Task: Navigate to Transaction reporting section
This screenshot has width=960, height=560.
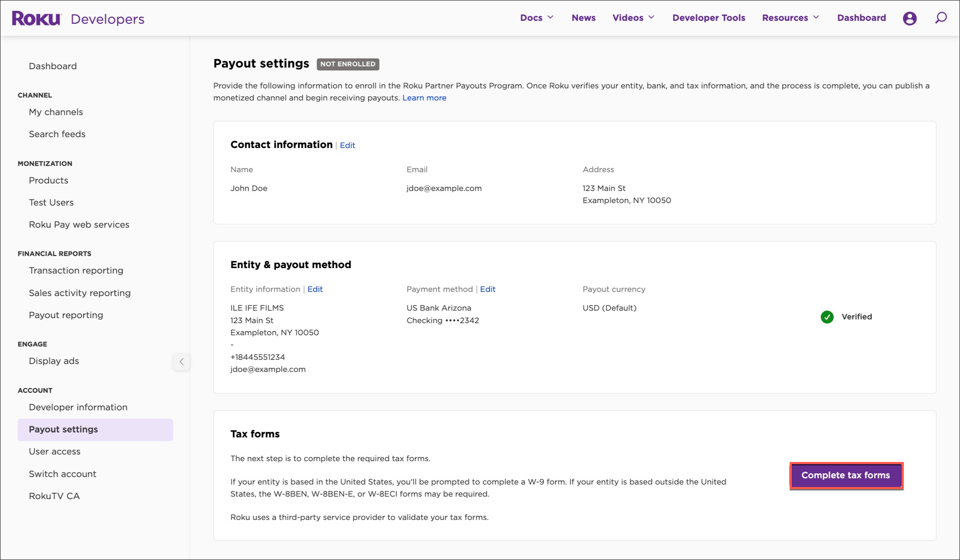Action: [76, 270]
